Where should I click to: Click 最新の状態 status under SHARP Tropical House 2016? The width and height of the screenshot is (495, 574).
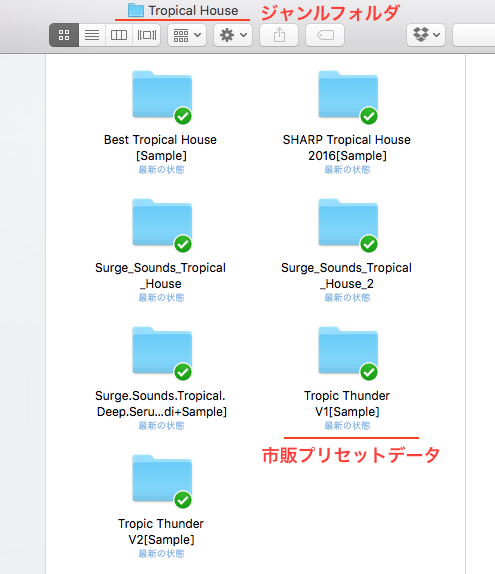[x=347, y=169]
